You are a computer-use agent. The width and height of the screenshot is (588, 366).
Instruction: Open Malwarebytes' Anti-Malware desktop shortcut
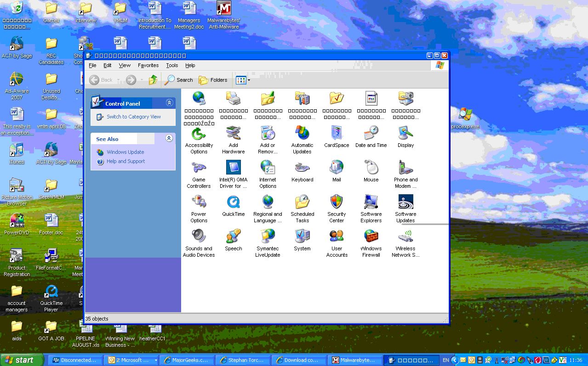click(x=223, y=15)
